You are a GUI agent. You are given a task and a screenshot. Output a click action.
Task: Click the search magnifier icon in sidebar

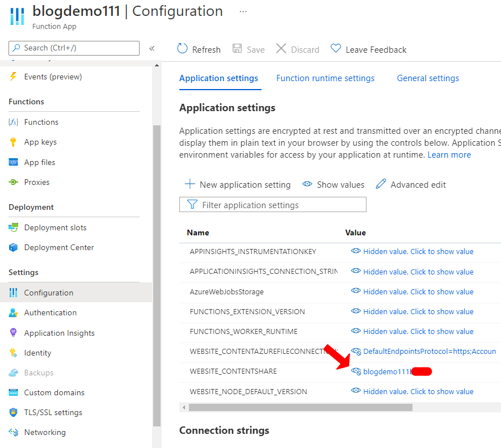coord(16,48)
